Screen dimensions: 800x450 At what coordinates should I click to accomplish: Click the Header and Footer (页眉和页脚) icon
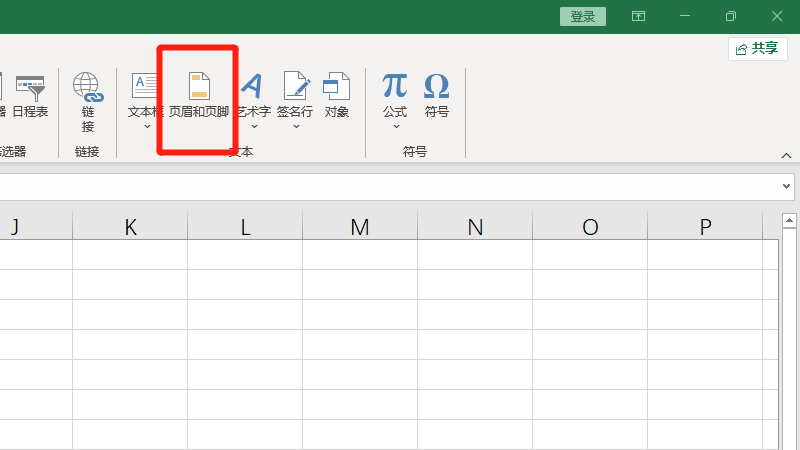(199, 95)
